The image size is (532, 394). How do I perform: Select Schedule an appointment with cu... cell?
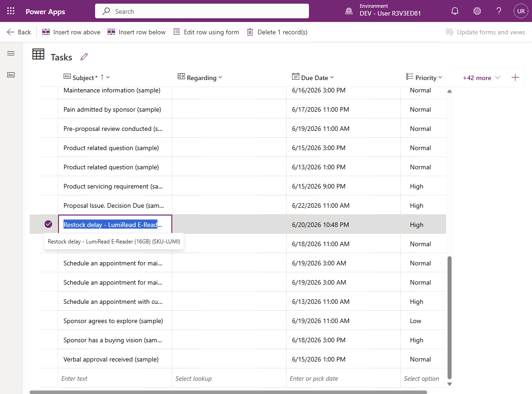[x=115, y=301]
